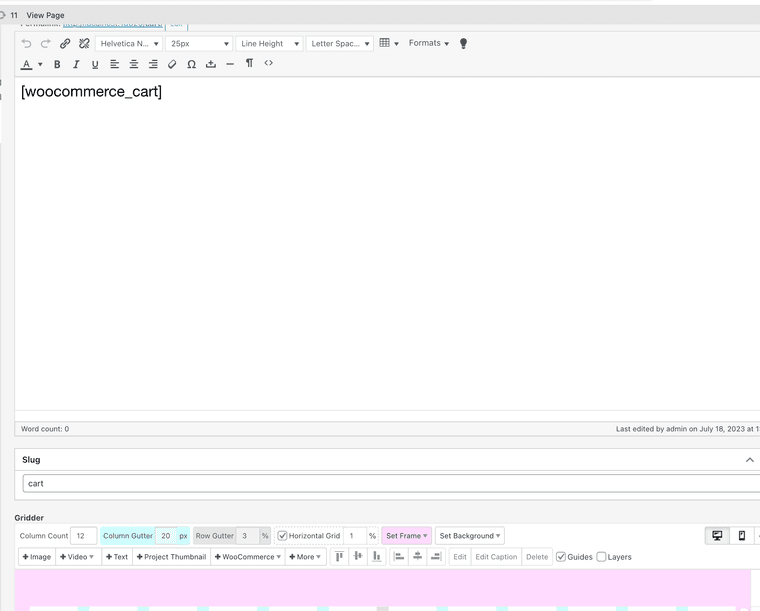Viewport: 760px width, 611px height.
Task: Open the Line Height dropdown
Action: 269,44
